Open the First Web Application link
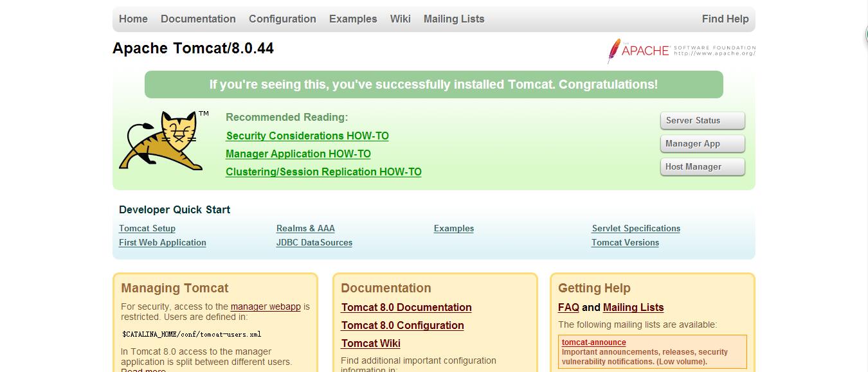 click(163, 243)
